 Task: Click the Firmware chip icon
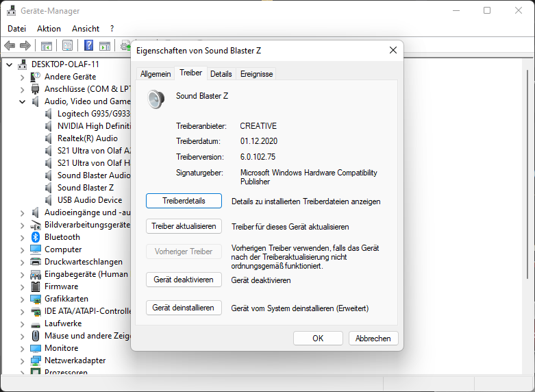click(36, 286)
